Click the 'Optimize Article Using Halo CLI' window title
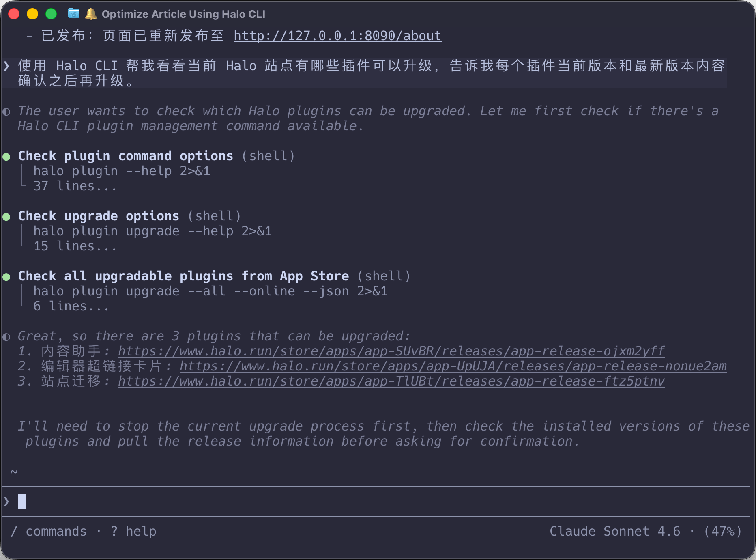Image resolution: width=756 pixels, height=560 pixels. click(183, 14)
